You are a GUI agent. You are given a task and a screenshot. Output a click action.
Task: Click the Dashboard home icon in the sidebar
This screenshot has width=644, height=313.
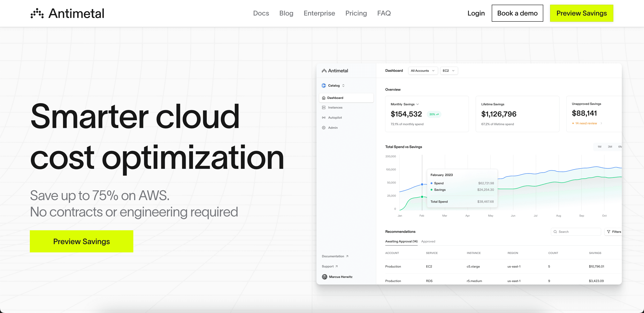click(x=324, y=98)
